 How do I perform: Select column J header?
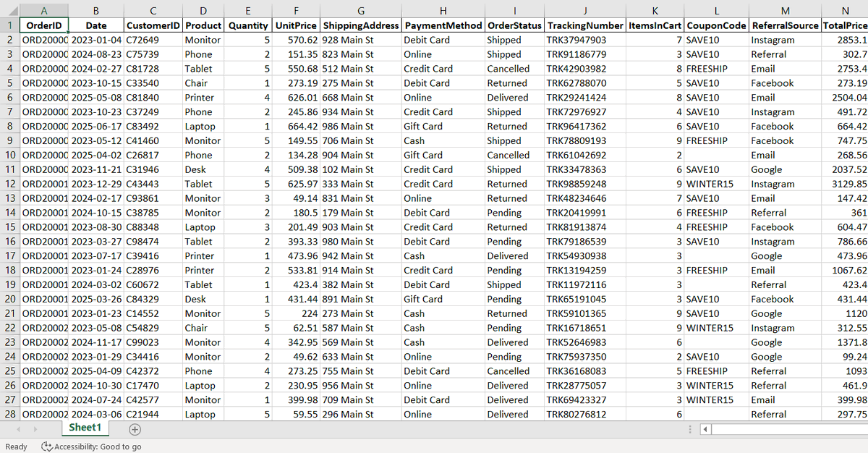point(584,11)
